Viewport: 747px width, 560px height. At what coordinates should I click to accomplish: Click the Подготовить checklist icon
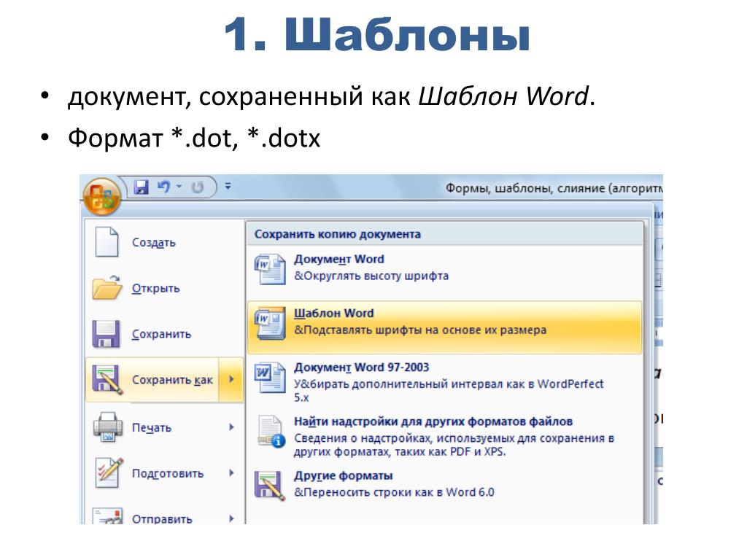(109, 472)
